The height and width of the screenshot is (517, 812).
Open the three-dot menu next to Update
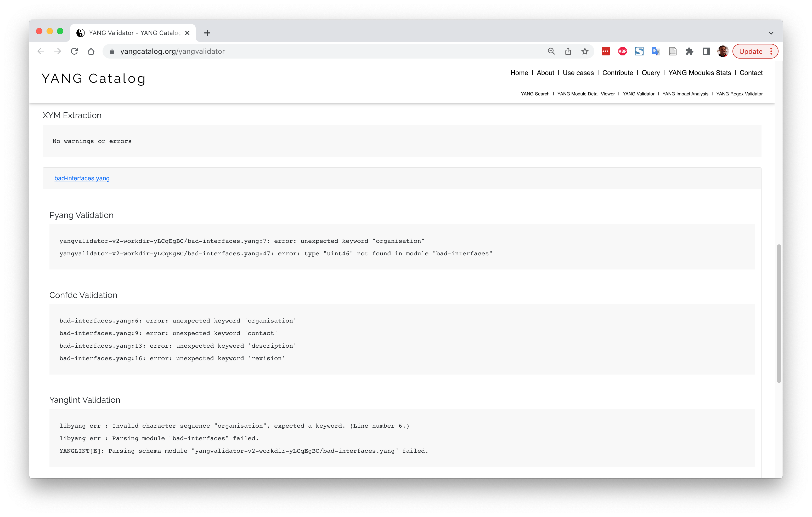pyautogui.click(x=771, y=51)
